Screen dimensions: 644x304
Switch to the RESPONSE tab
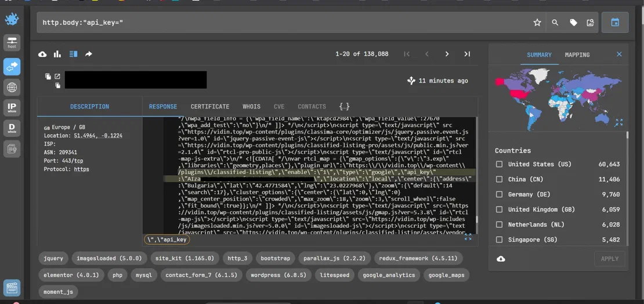[x=163, y=106]
